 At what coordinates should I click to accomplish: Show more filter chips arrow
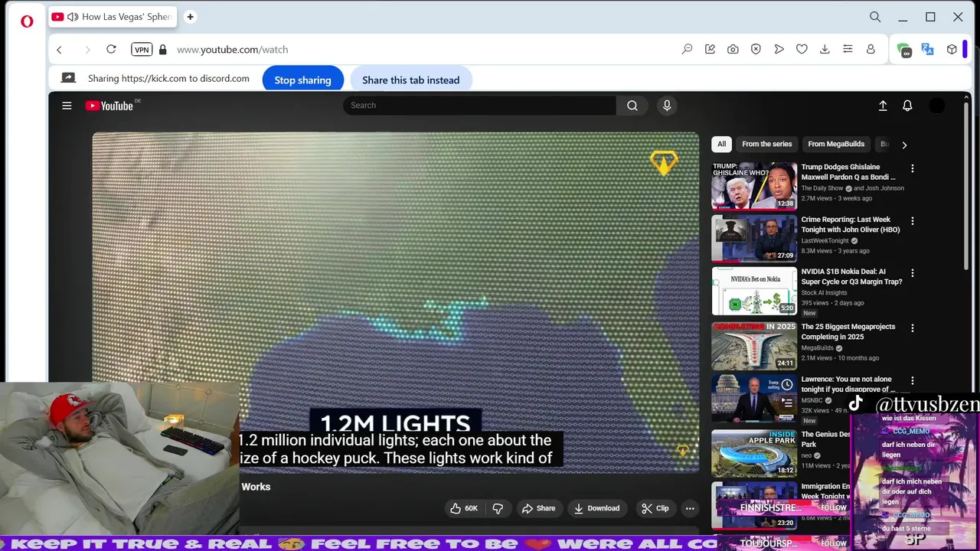(904, 145)
